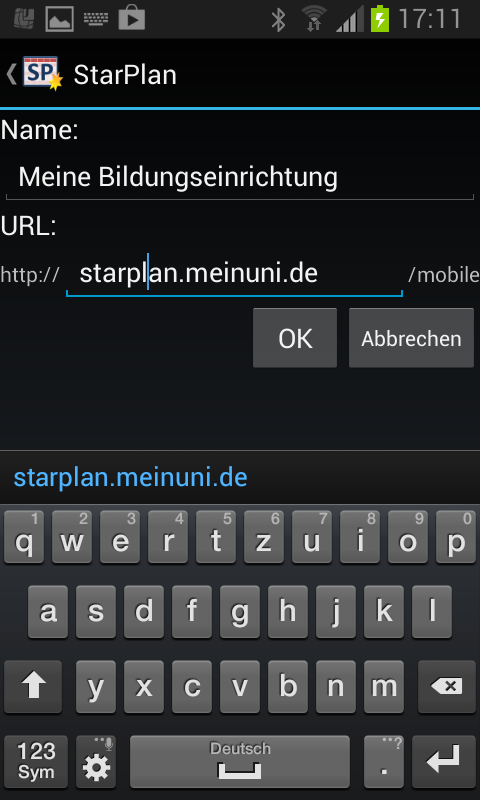This screenshot has height=800, width=480.
Task: Switch to the 123 Sym keyboard
Action: coord(36,761)
